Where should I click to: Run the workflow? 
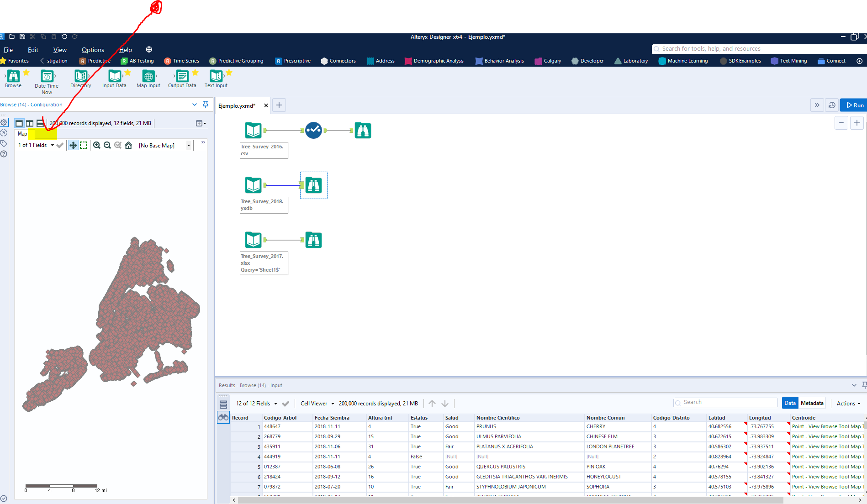point(853,105)
